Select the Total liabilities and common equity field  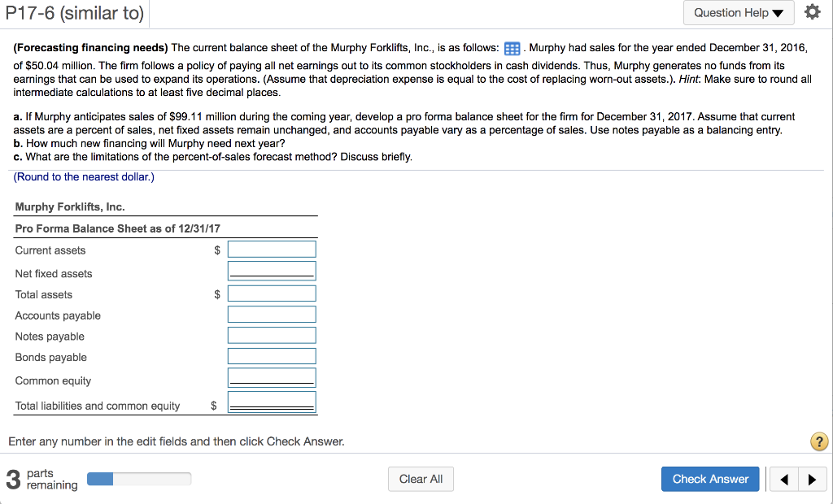[272, 399]
